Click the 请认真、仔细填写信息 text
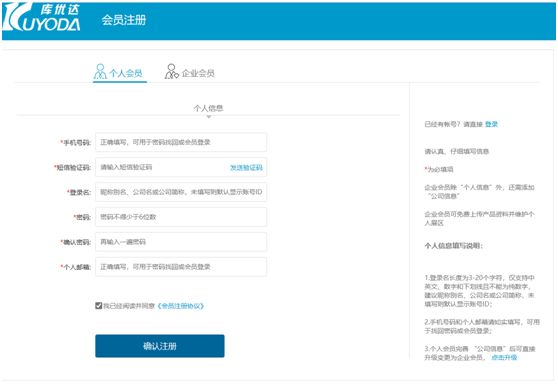This screenshot has width=558, height=384. click(457, 151)
